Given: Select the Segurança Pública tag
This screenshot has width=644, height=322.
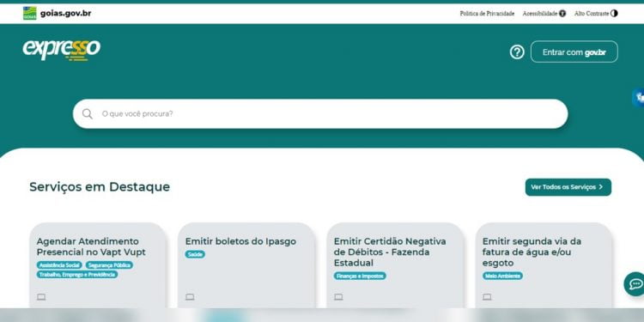Looking at the screenshot, I should pyautogui.click(x=109, y=265).
